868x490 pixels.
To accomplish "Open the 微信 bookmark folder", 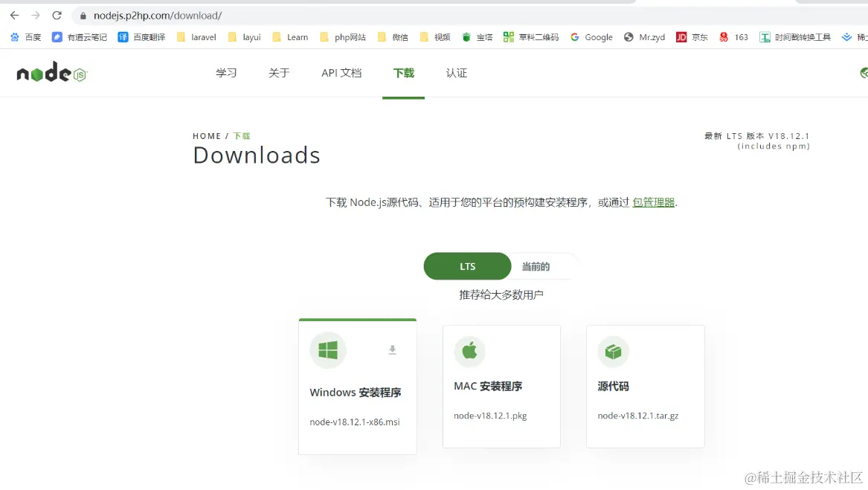I will 393,37.
